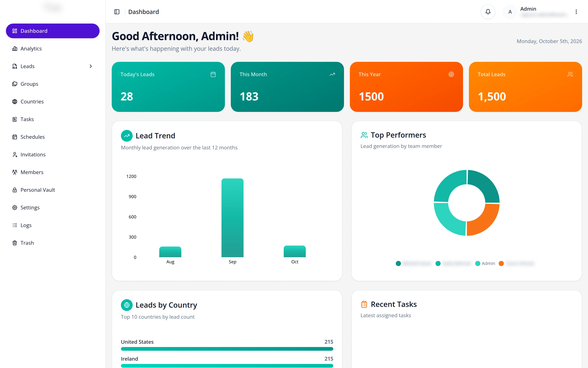588x368 pixels.
Task: Click the Sep bar in Lead Trend
Action: tap(232, 218)
